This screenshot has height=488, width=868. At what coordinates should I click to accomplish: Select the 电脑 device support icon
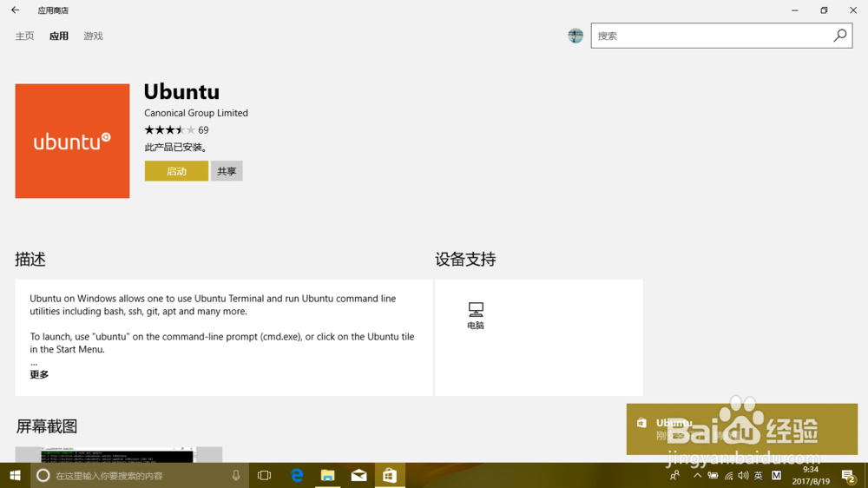tap(476, 316)
